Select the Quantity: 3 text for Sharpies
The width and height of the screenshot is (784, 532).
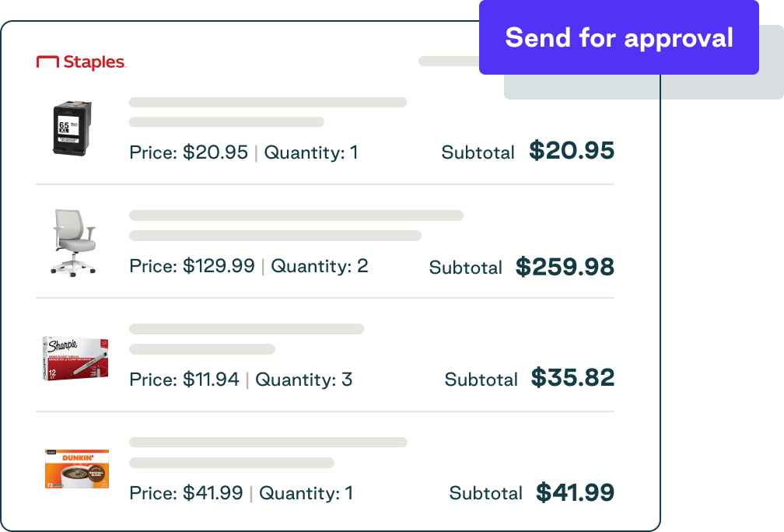click(306, 380)
